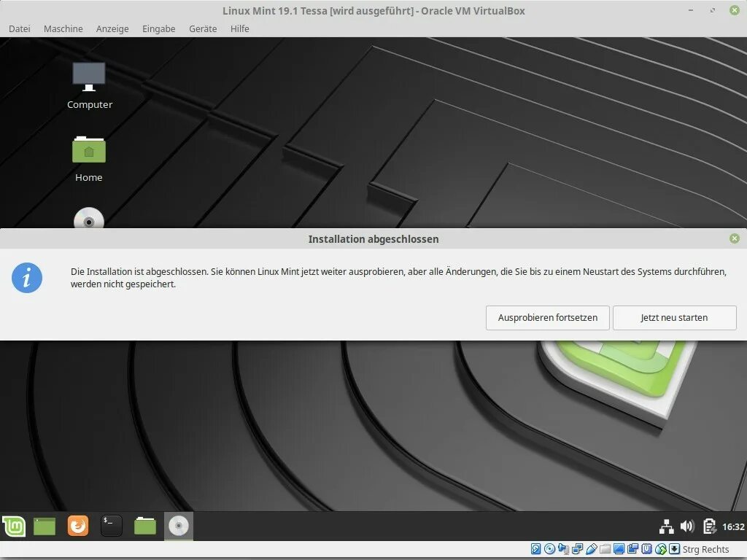Minimize the VirtualBox window
Viewport: 747px width, 560px height.
[x=690, y=10]
